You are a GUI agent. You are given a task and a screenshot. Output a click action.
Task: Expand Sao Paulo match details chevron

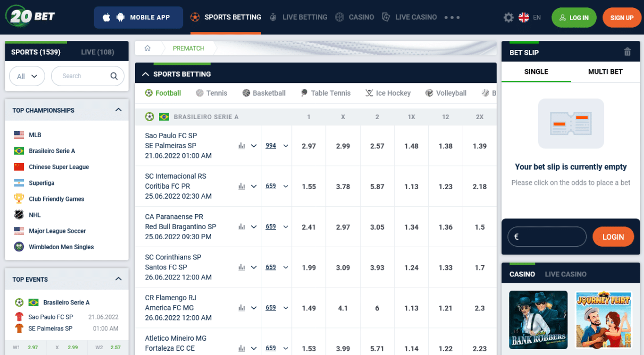pos(254,146)
